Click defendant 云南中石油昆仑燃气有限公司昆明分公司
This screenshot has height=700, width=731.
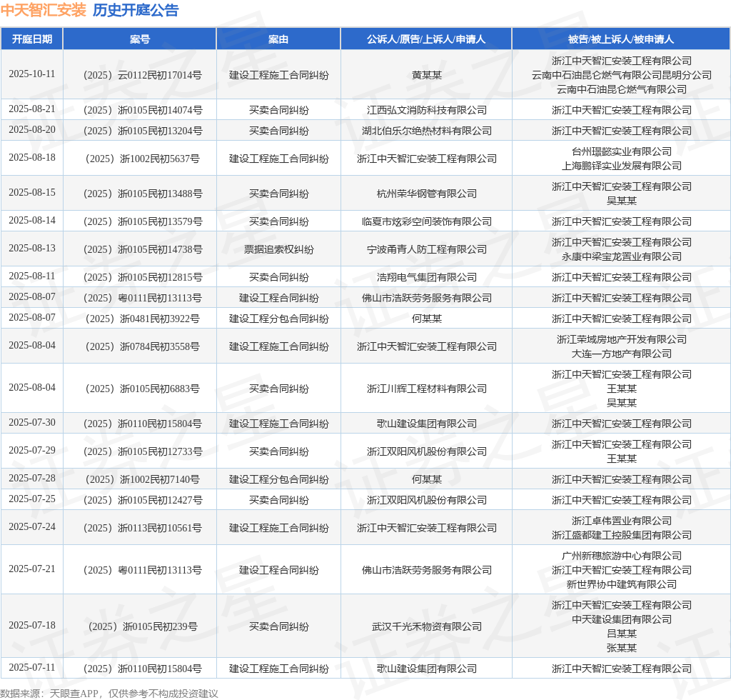point(622,75)
